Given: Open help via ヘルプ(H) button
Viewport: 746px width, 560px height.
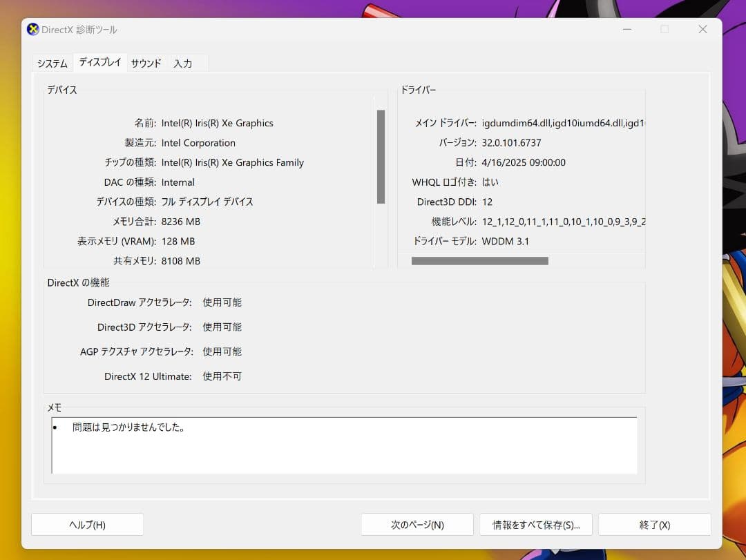Looking at the screenshot, I should tap(87, 524).
